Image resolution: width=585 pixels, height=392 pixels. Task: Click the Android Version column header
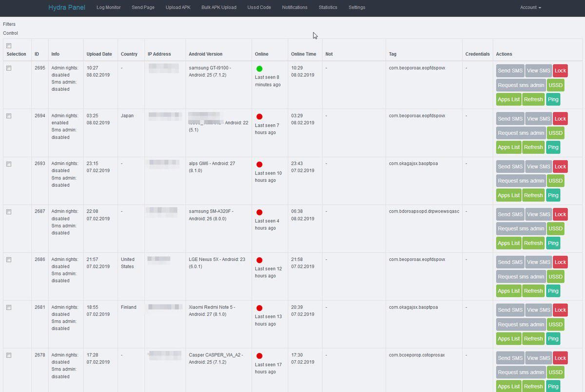(206, 54)
